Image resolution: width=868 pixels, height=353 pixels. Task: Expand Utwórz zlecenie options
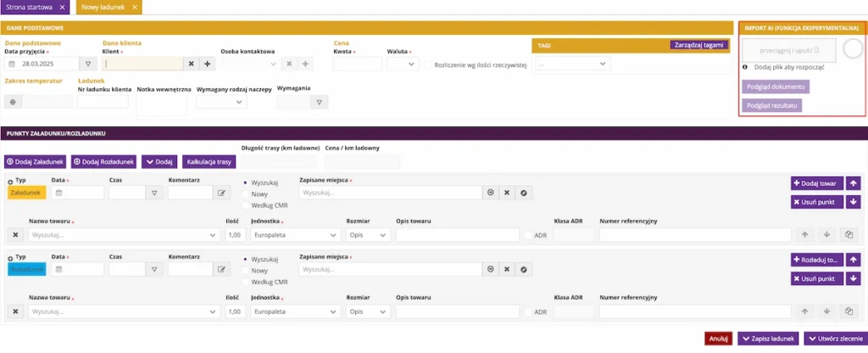click(834, 339)
